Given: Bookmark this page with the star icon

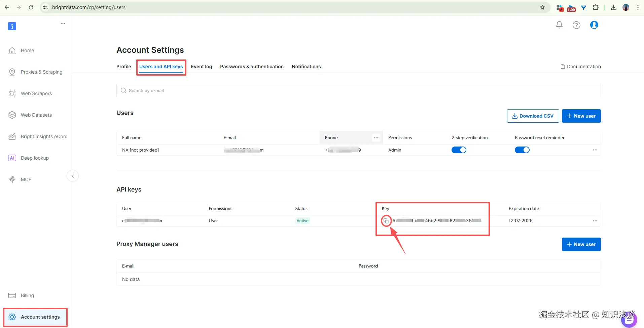Looking at the screenshot, I should click(x=542, y=7).
